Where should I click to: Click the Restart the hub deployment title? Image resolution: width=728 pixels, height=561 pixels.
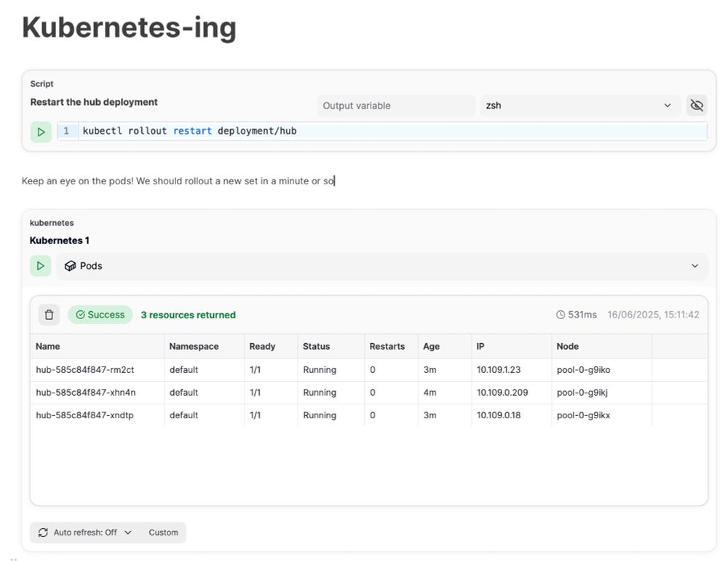click(x=94, y=102)
